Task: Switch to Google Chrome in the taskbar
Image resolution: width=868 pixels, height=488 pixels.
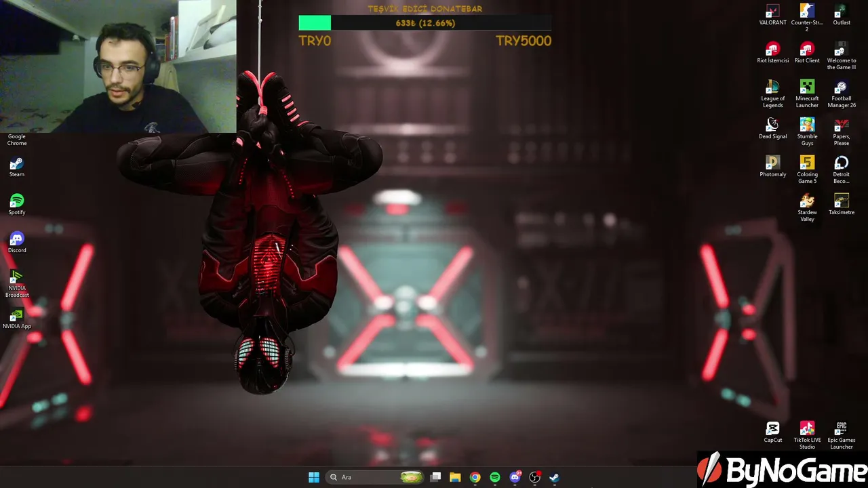Action: [475, 477]
